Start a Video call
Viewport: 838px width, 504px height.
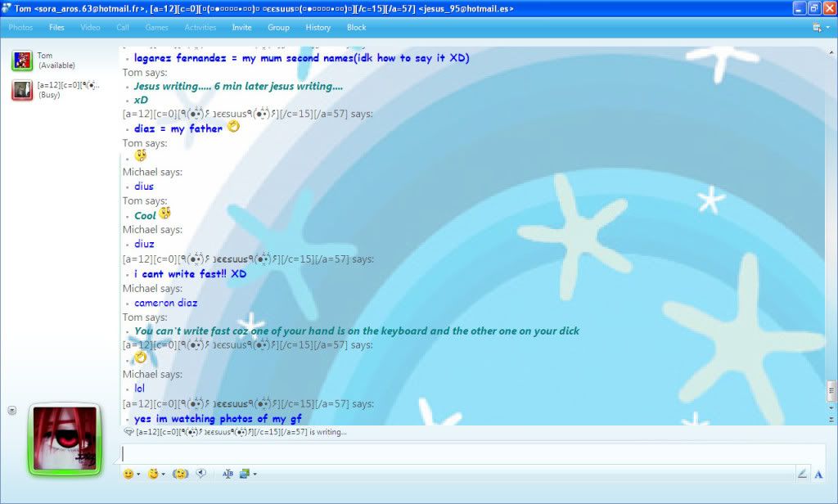coord(90,27)
